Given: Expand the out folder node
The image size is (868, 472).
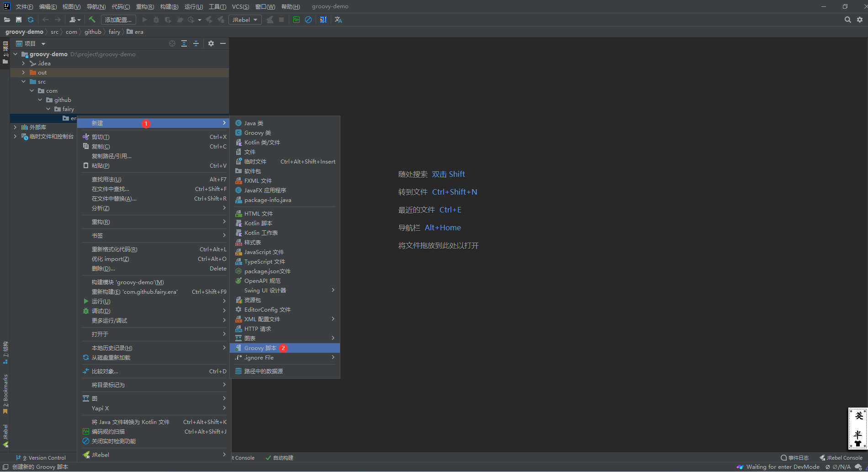Looking at the screenshot, I should (23, 72).
